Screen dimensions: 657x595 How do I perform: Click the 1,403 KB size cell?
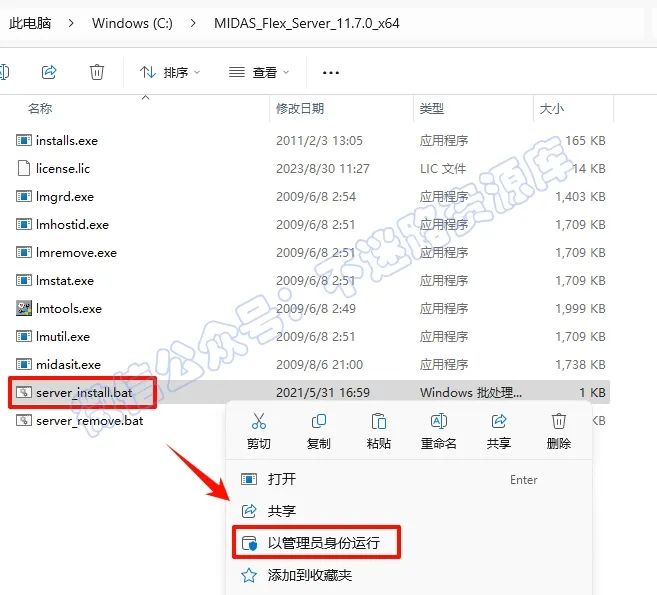click(580, 196)
